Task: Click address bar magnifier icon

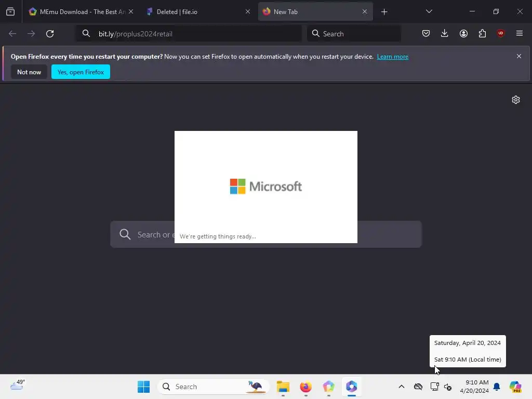Action: 86,34
